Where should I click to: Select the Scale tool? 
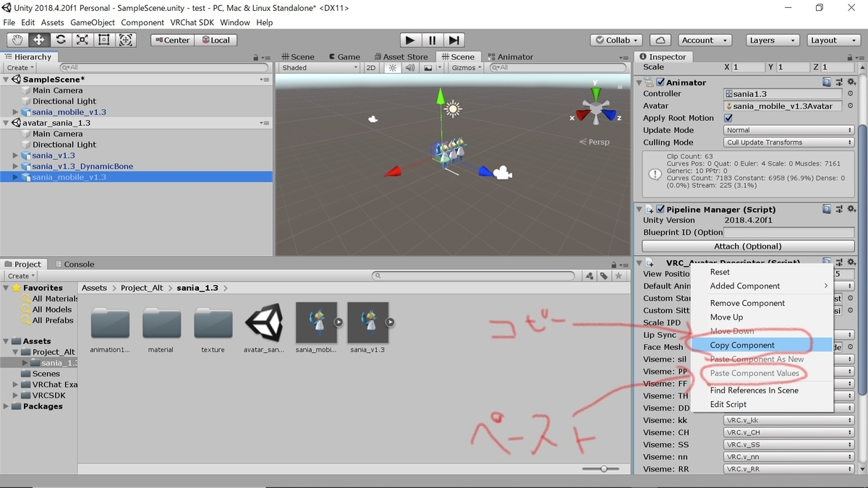(82, 40)
